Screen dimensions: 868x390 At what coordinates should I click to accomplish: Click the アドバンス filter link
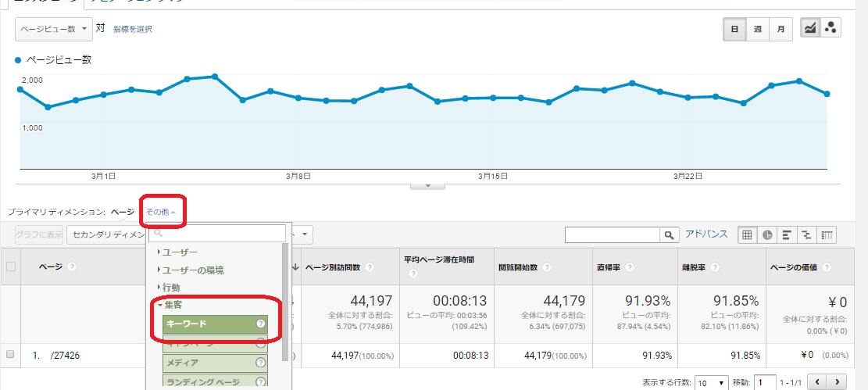coord(706,234)
